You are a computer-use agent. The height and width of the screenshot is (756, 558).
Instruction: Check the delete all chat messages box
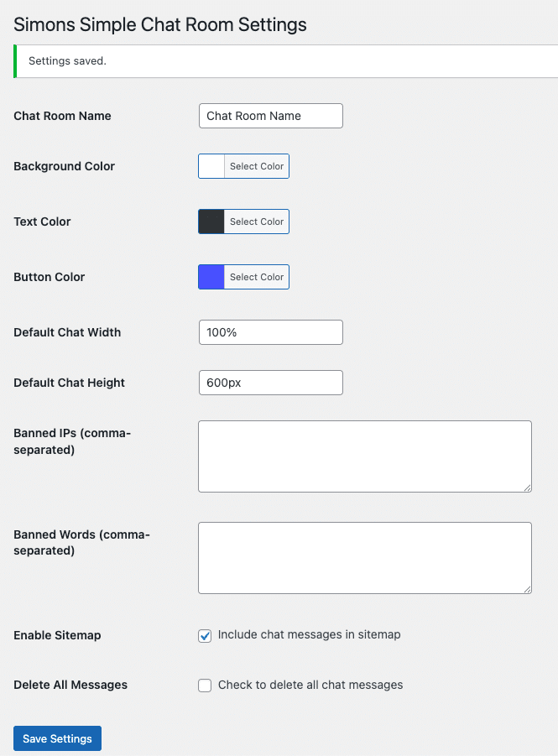point(205,686)
